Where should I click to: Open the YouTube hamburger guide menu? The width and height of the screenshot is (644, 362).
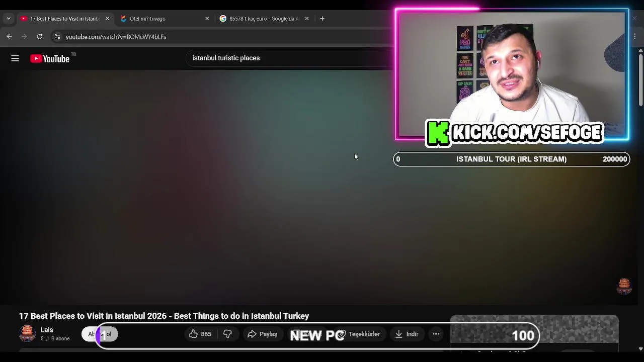click(15, 59)
